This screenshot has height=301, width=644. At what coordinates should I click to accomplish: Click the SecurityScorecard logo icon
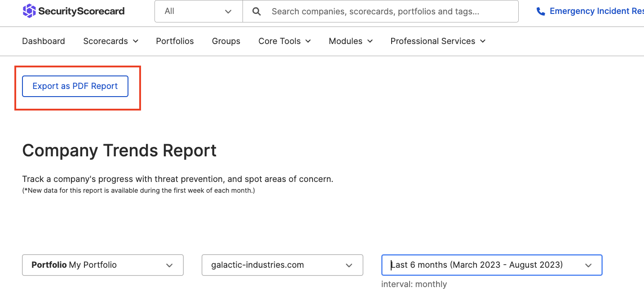click(x=29, y=11)
